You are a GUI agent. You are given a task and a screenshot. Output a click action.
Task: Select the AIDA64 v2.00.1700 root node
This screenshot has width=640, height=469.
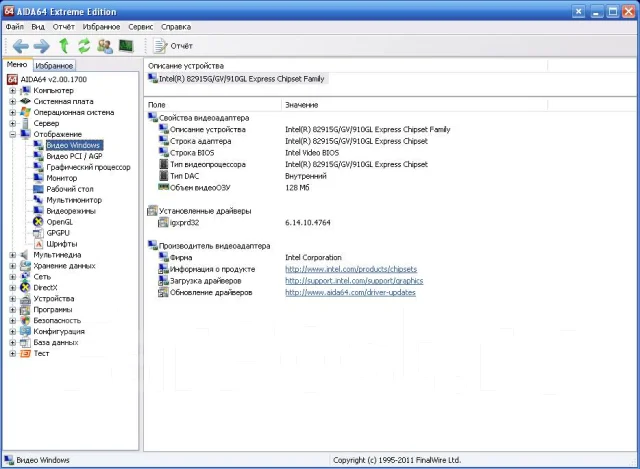point(53,79)
